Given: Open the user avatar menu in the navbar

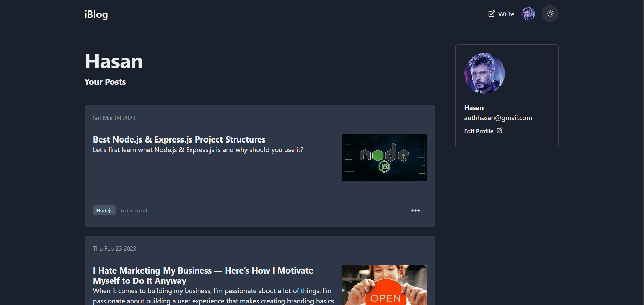Looking at the screenshot, I should [528, 14].
